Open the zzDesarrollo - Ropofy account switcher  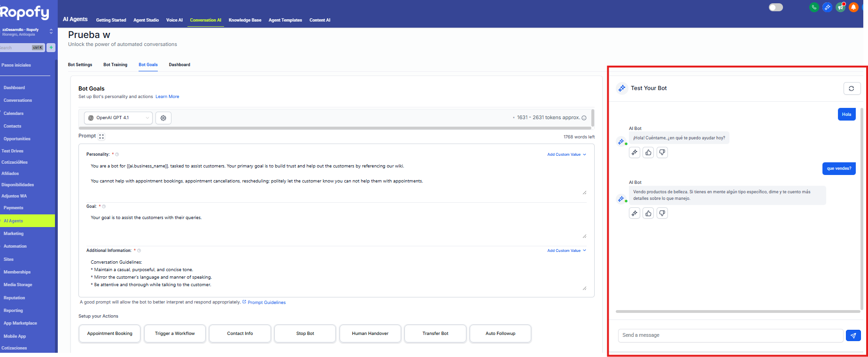[x=27, y=31]
